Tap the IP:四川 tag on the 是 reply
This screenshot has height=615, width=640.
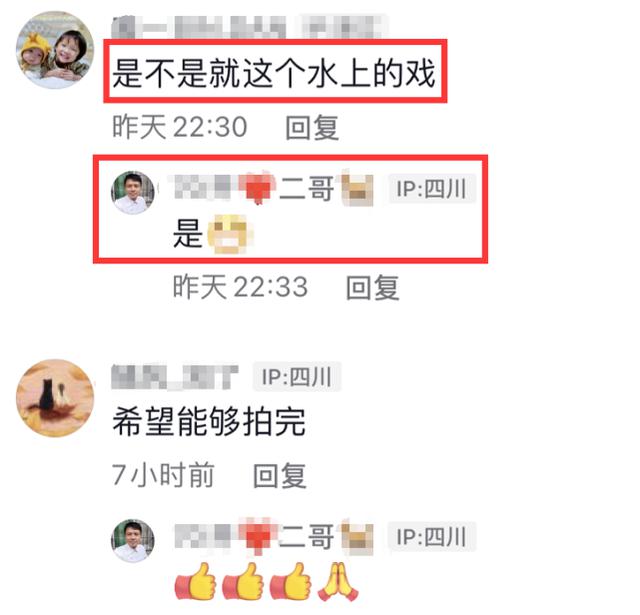pyautogui.click(x=432, y=189)
